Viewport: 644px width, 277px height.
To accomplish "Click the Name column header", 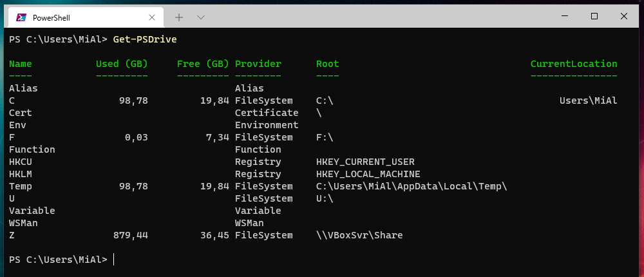I will [21, 64].
